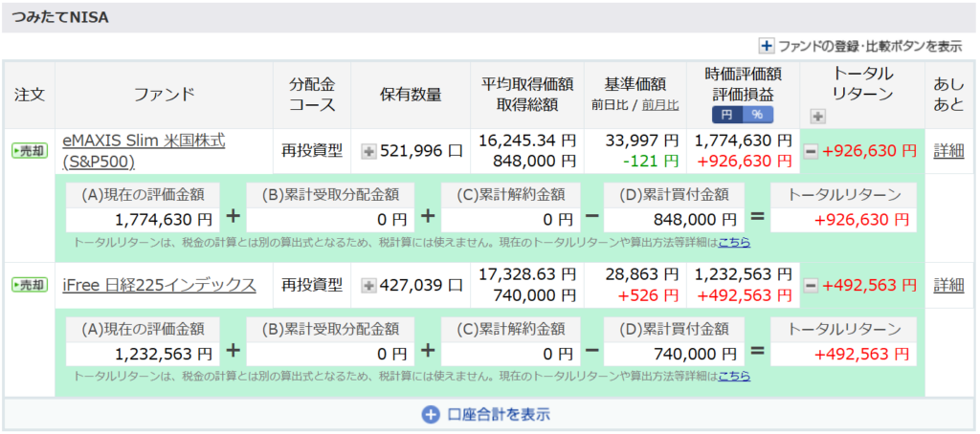The width and height of the screenshot is (980, 434).
Task: Click つみたてNISA section heading
Action: point(60,18)
